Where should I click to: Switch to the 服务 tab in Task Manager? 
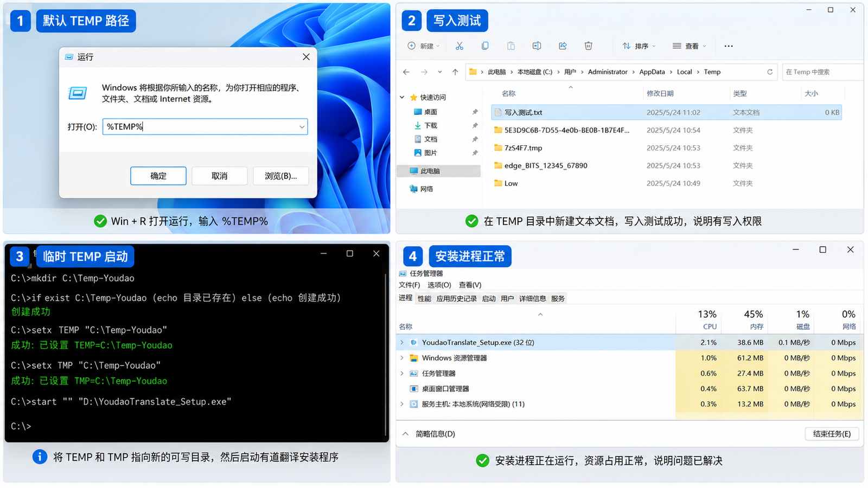[x=558, y=299]
